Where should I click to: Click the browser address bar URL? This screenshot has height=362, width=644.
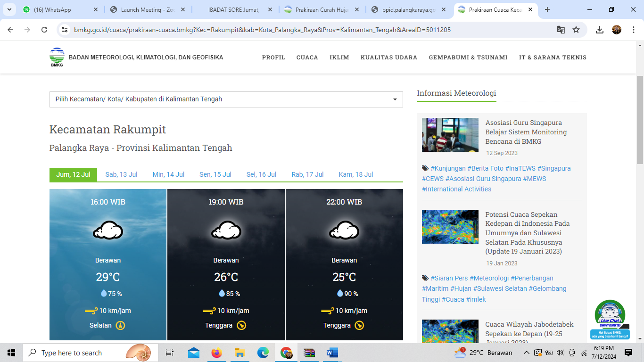262,30
